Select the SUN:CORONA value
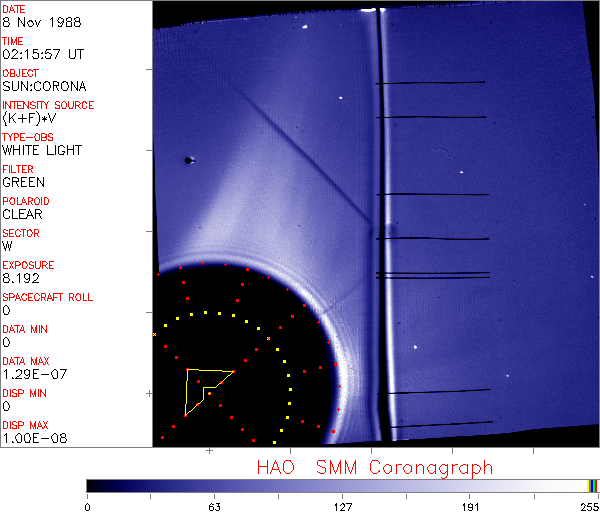The width and height of the screenshot is (600, 512). (44, 86)
